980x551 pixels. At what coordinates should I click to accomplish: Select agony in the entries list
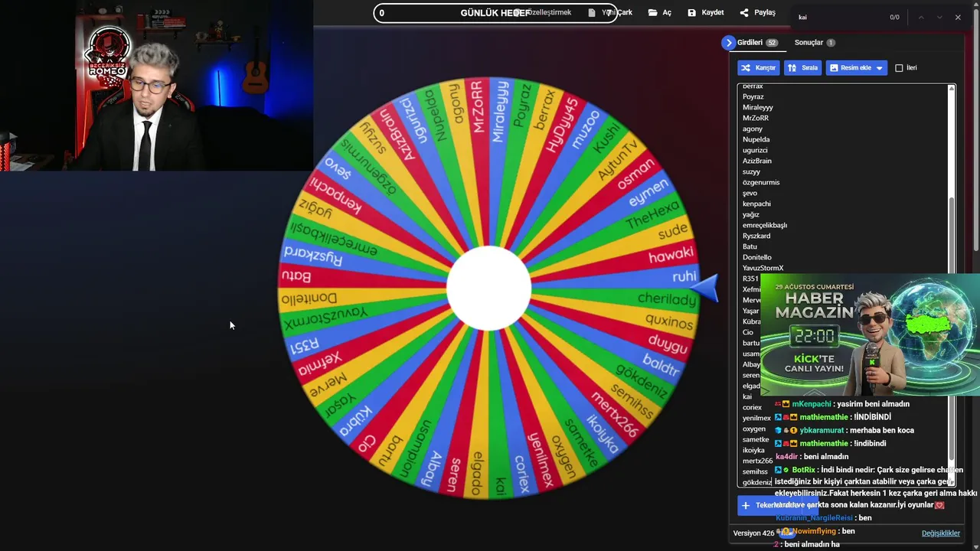click(x=753, y=129)
